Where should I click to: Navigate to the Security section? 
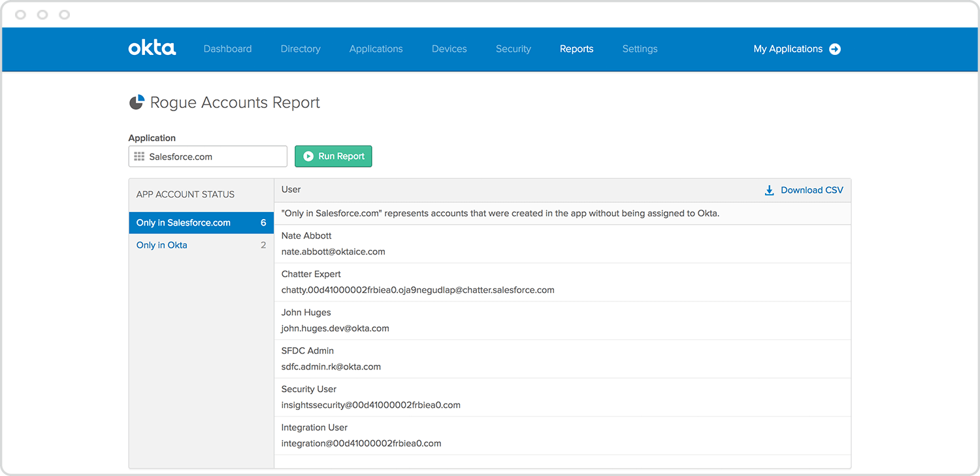[x=514, y=49]
